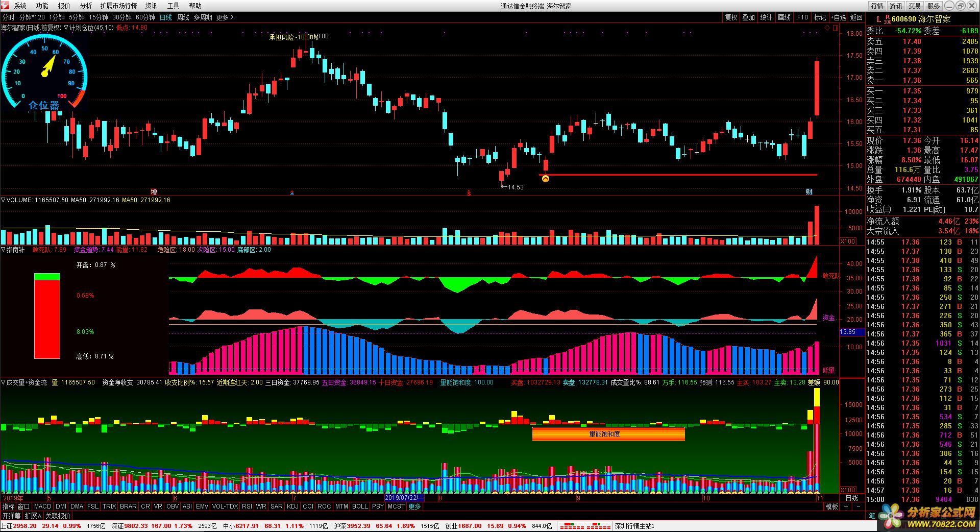Click the +自选 add to watchlist button

[x=838, y=17]
